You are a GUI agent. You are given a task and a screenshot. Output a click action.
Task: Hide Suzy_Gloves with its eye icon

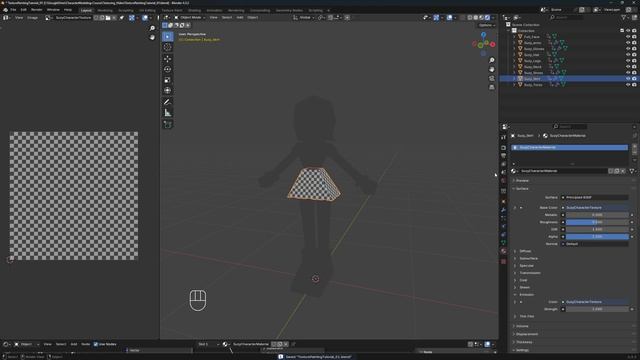coord(628,49)
